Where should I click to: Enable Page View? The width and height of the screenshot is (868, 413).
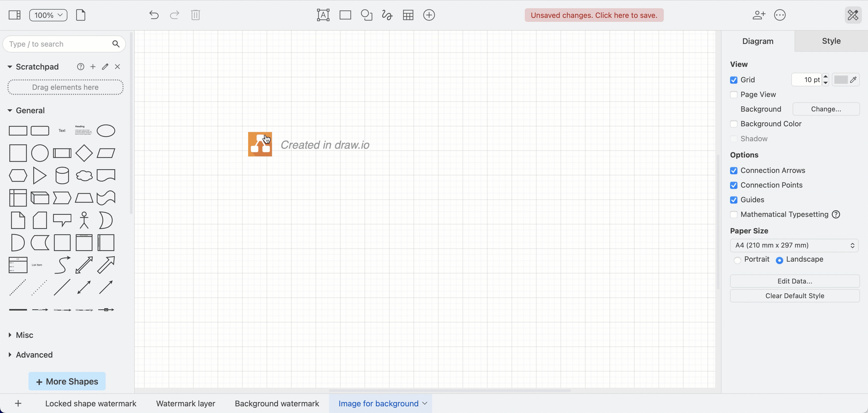[734, 95]
